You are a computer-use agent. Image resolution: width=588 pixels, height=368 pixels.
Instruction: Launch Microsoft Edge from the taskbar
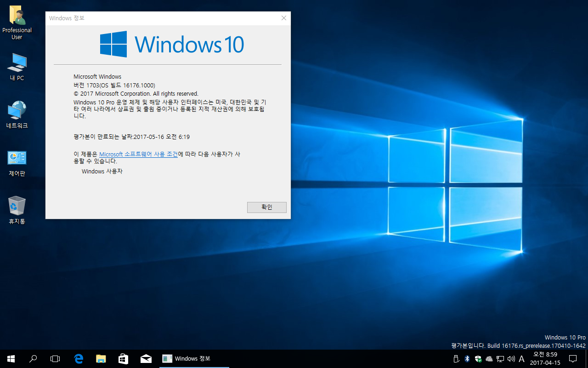[x=79, y=359]
